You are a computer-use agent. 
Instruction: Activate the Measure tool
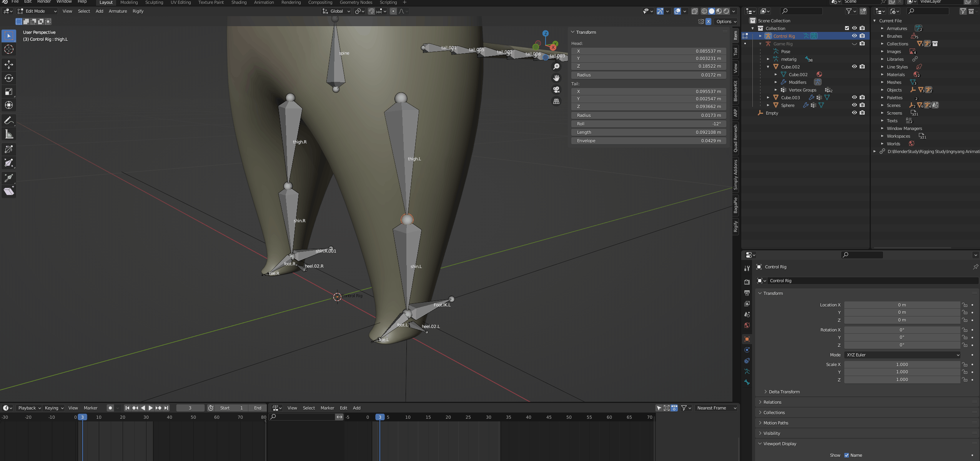pyautogui.click(x=9, y=134)
